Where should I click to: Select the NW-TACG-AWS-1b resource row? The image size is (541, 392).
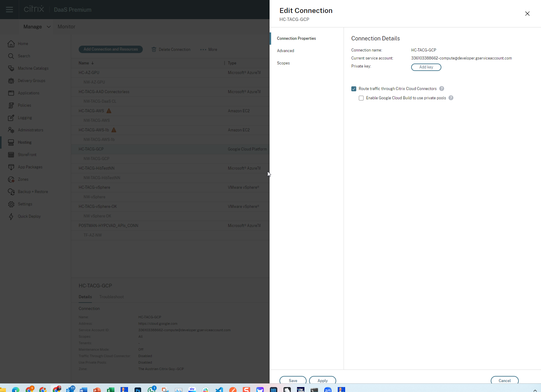pyautogui.click(x=171, y=139)
